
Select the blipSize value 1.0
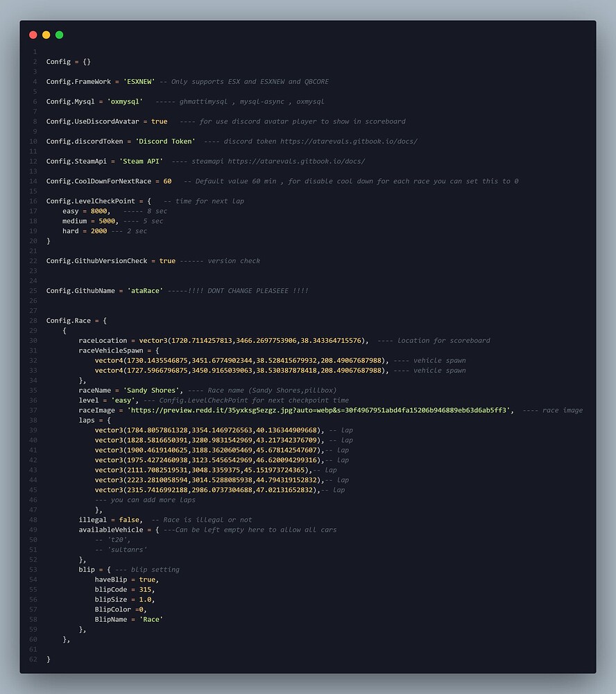pyautogui.click(x=145, y=600)
